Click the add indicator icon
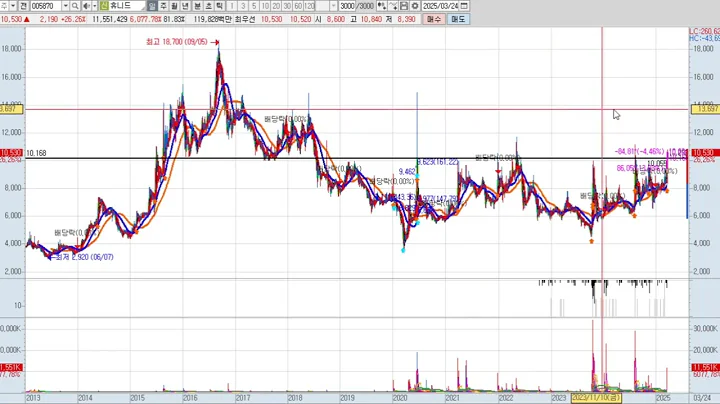The height and width of the screenshot is (404, 720). point(382,6)
